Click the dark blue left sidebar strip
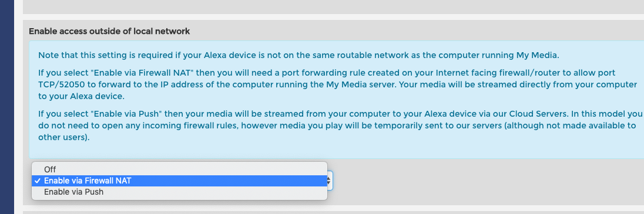 click(x=7, y=107)
